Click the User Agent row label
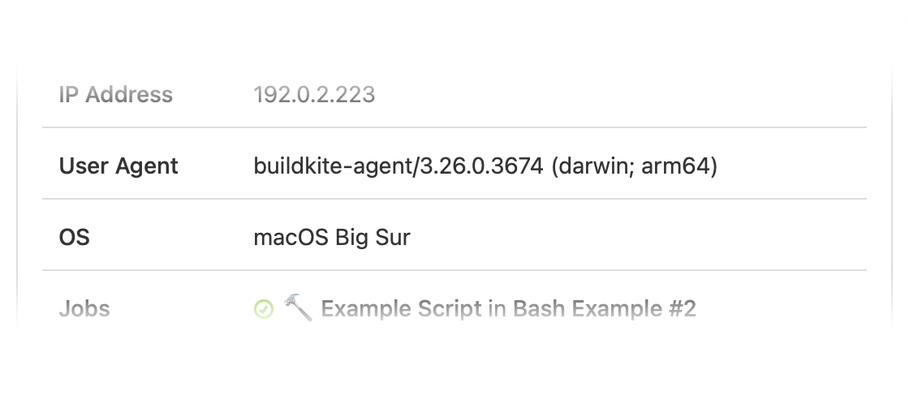This screenshot has height=400, width=909. [x=118, y=166]
